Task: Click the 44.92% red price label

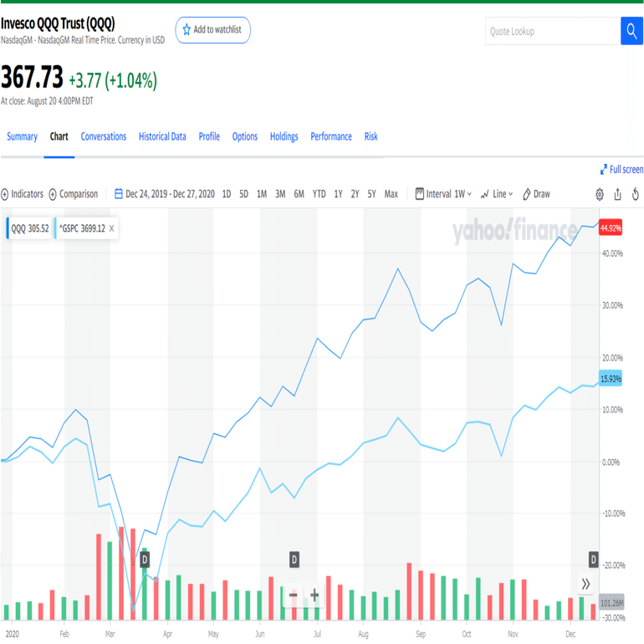Action: point(611,228)
